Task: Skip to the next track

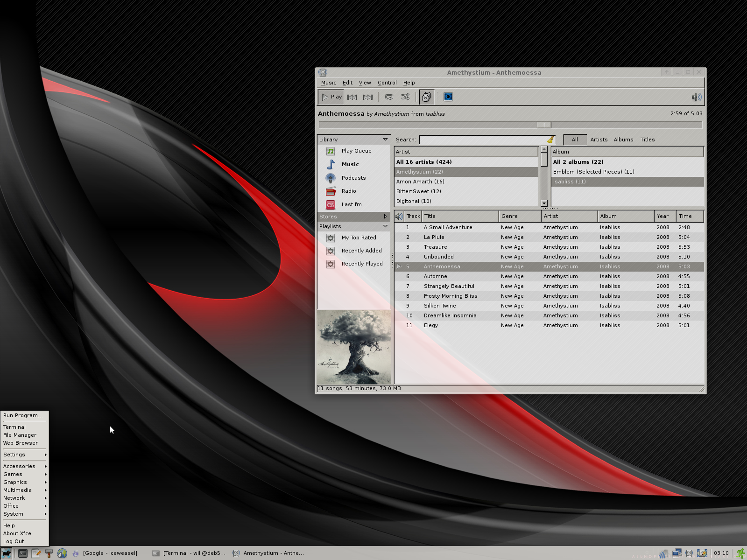Action: pos(368,97)
